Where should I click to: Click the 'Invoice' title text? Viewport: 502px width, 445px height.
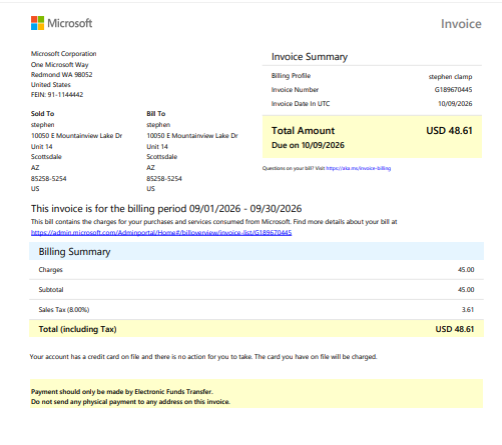coord(461,24)
